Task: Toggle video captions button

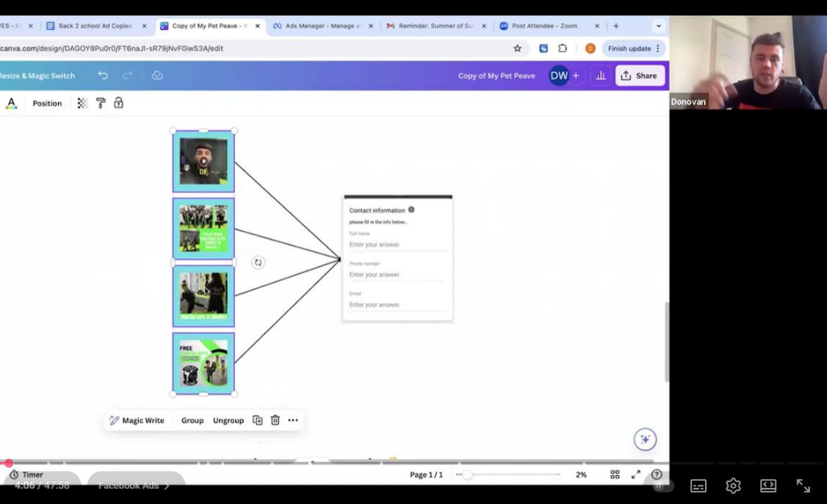Action: [x=699, y=485]
